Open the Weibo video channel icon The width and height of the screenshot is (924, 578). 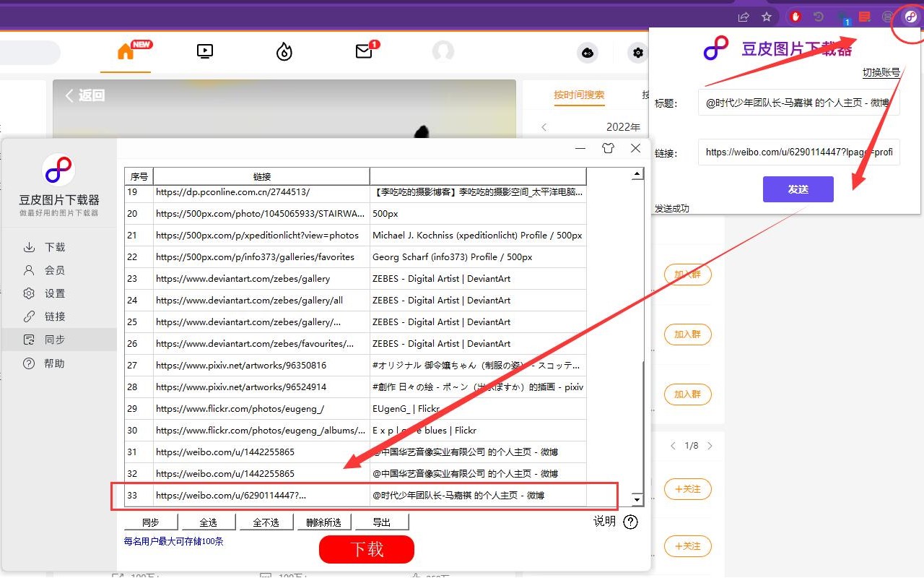[x=204, y=51]
